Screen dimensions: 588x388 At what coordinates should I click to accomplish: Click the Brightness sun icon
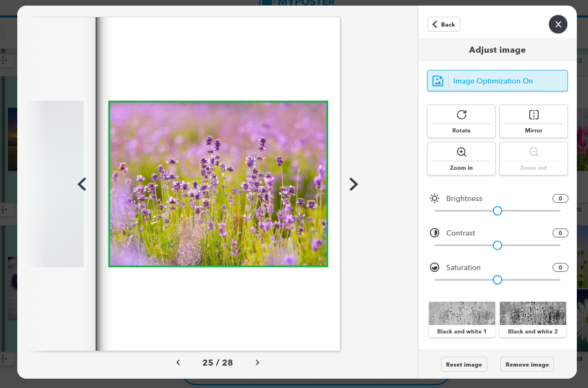pyautogui.click(x=435, y=199)
